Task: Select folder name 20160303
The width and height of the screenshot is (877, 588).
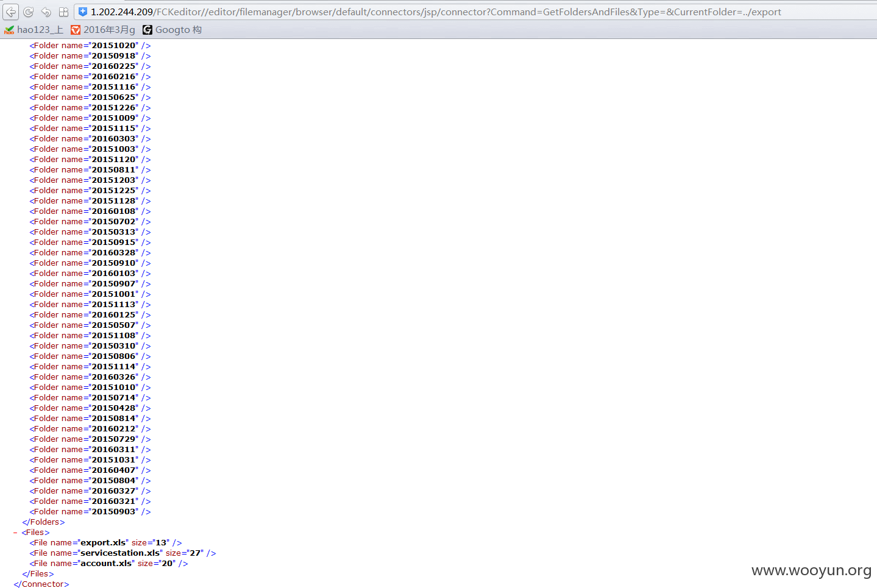Action: pos(113,139)
